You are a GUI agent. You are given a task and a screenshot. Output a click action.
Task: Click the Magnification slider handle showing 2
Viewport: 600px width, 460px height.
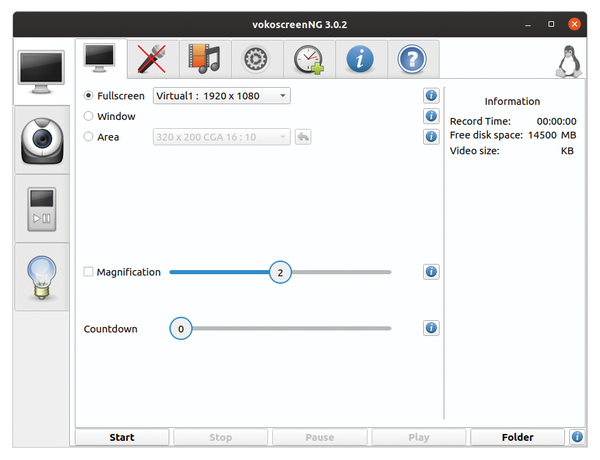[280, 272]
